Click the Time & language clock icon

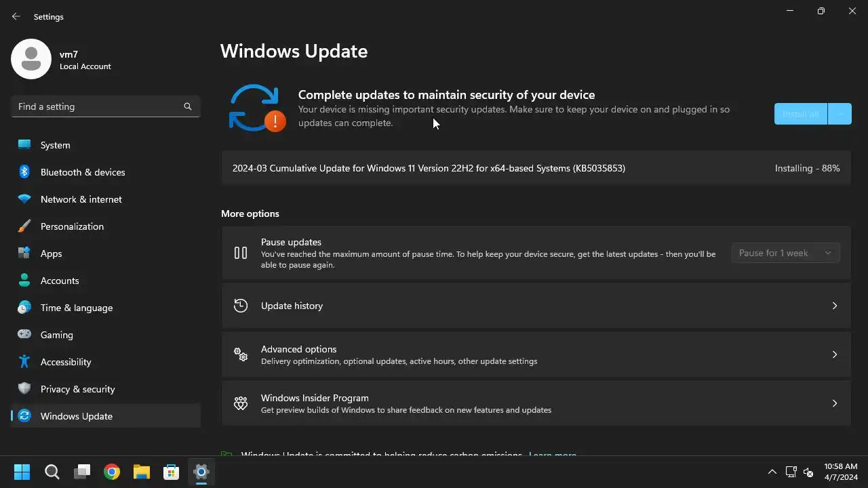pos(24,308)
